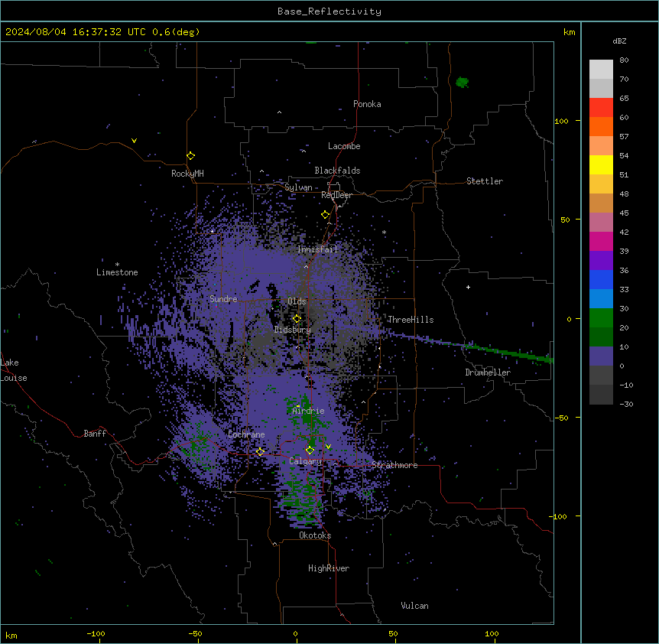This screenshot has height=644, width=659.
Task: Click the Banff label
Action: (95, 434)
